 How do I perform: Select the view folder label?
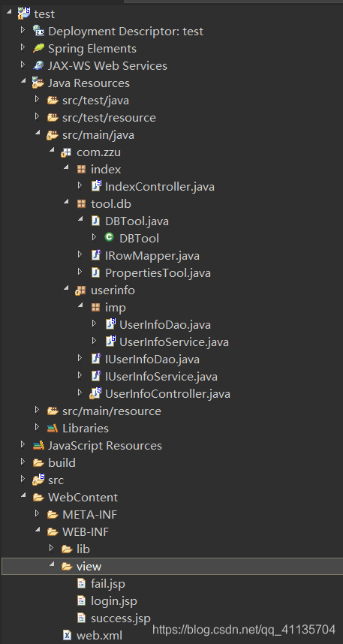(89, 567)
